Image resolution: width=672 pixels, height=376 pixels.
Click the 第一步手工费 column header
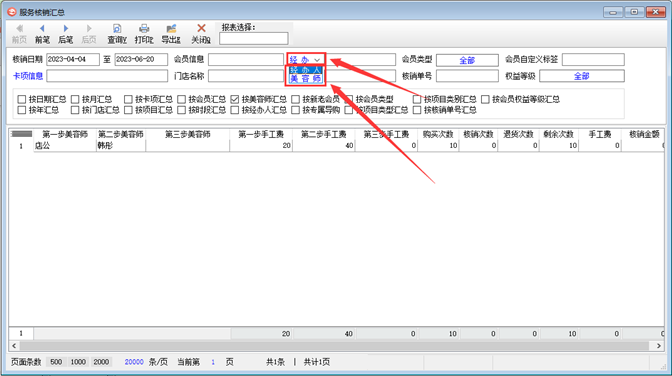pos(261,135)
